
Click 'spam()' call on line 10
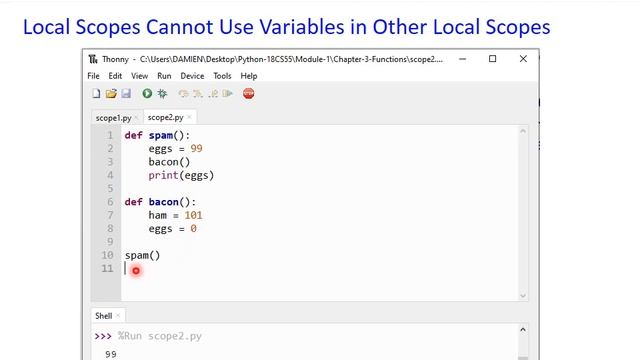click(142, 256)
